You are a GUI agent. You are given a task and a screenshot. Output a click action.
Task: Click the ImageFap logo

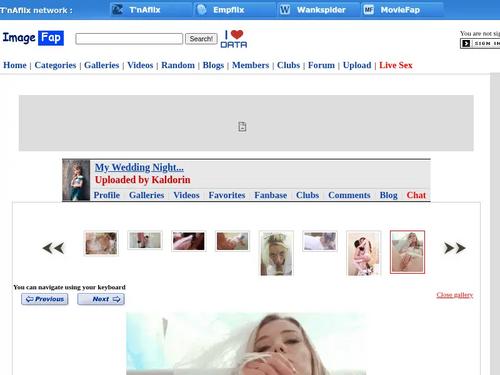(x=33, y=38)
